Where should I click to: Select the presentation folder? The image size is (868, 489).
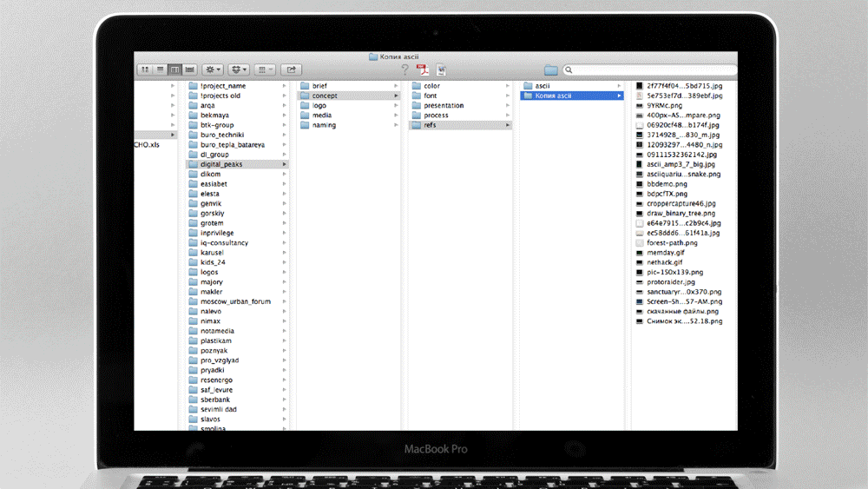444,105
